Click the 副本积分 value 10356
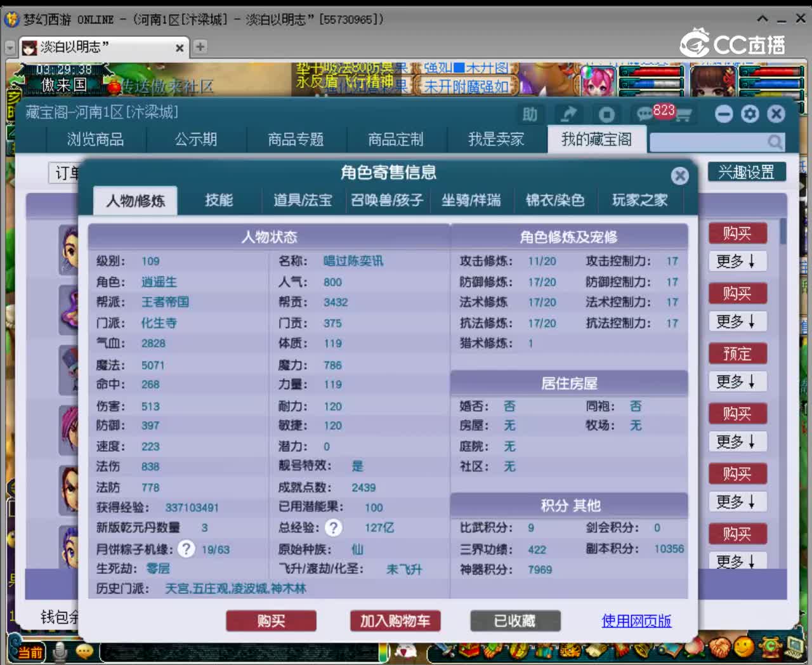Screen dimensions: 812x665 tap(669, 549)
